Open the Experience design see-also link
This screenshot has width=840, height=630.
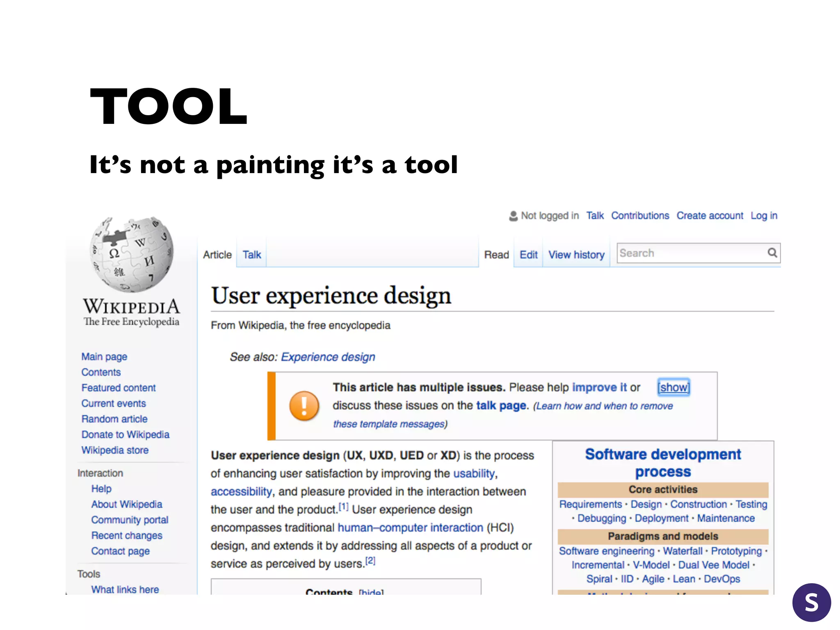point(328,357)
